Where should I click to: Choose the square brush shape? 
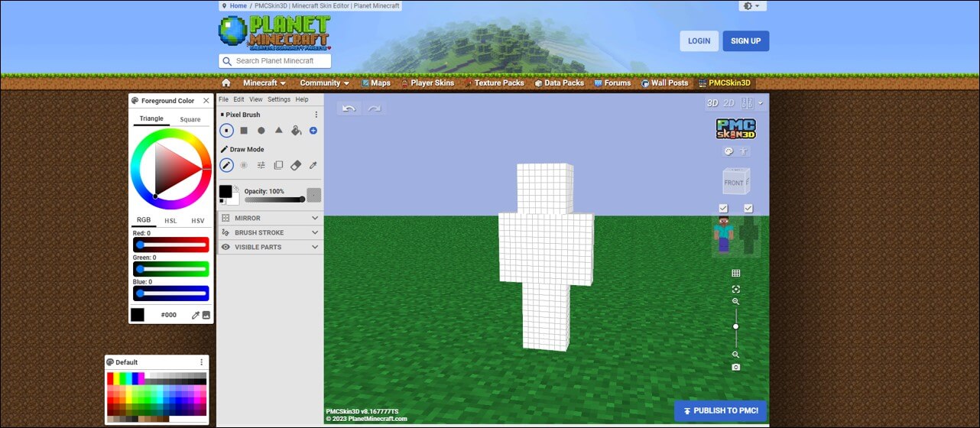pos(244,131)
